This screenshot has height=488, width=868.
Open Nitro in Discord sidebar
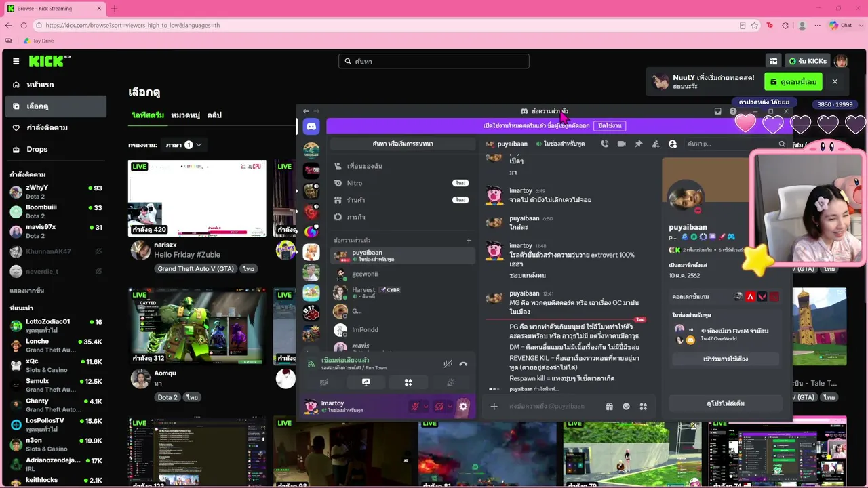[403, 183]
